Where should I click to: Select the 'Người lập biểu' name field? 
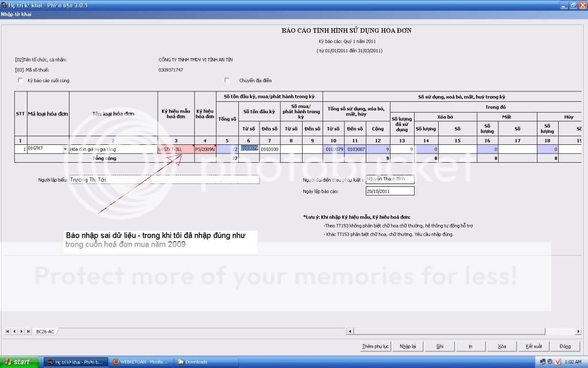click(x=164, y=179)
